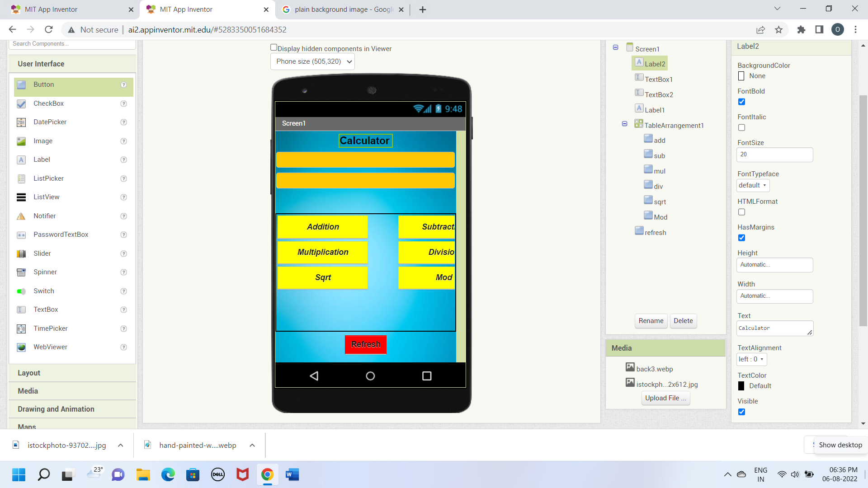This screenshot has height=488, width=868.
Task: Select the sqrt button in component tree
Action: 660,202
